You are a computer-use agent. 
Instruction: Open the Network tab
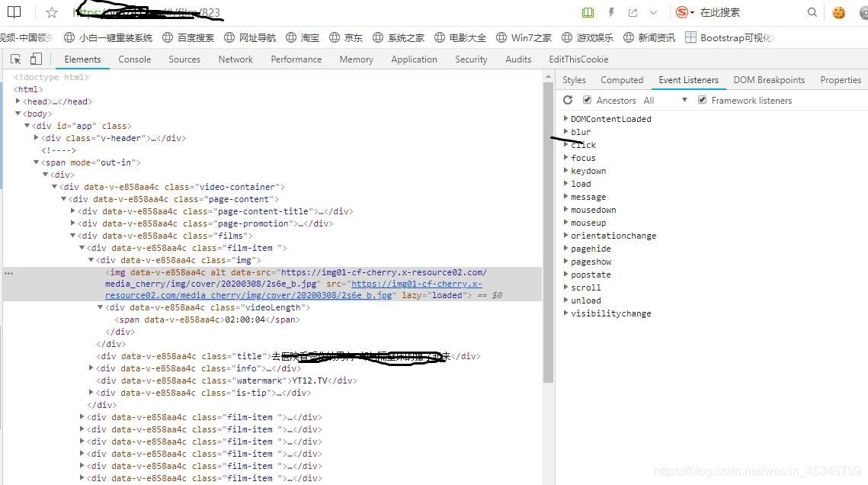pyautogui.click(x=235, y=59)
